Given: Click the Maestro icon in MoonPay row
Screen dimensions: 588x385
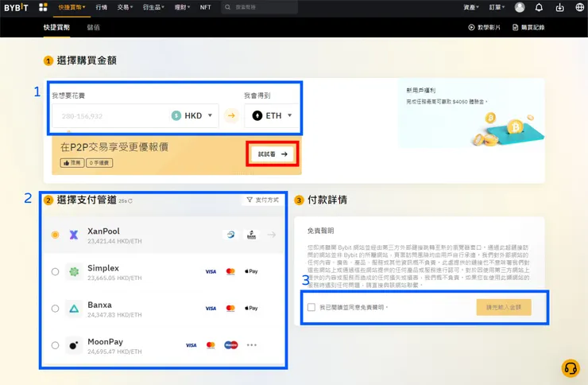Looking at the screenshot, I should coord(231,345).
